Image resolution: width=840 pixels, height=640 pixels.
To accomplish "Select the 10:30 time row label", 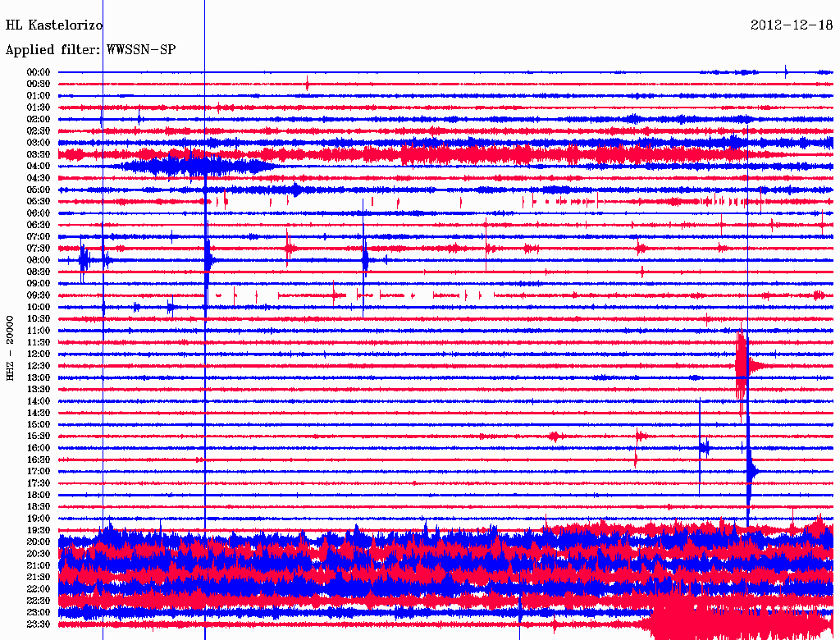I will point(39,318).
